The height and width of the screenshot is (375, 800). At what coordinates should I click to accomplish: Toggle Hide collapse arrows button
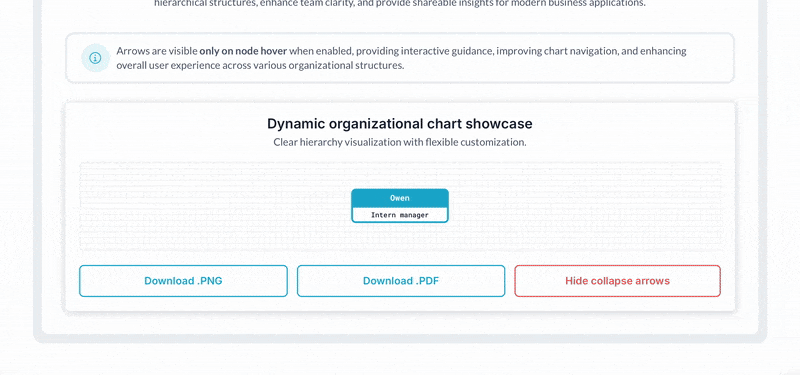point(617,281)
